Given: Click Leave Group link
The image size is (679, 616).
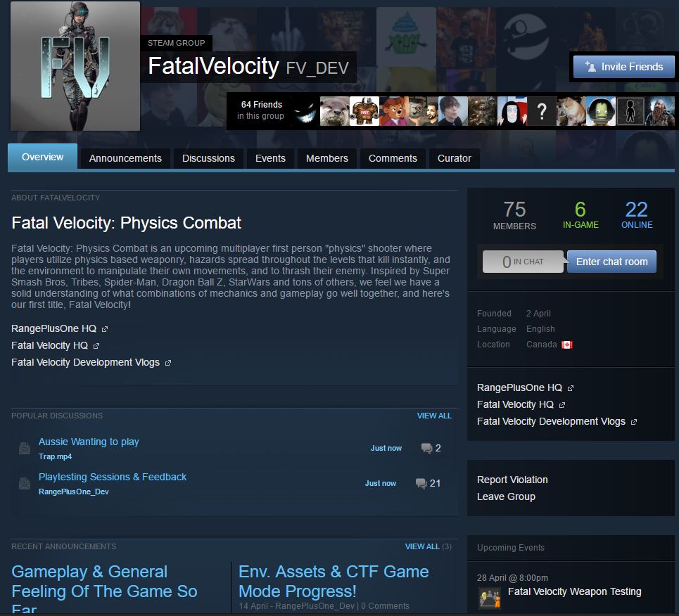Looking at the screenshot, I should pyautogui.click(x=506, y=496).
